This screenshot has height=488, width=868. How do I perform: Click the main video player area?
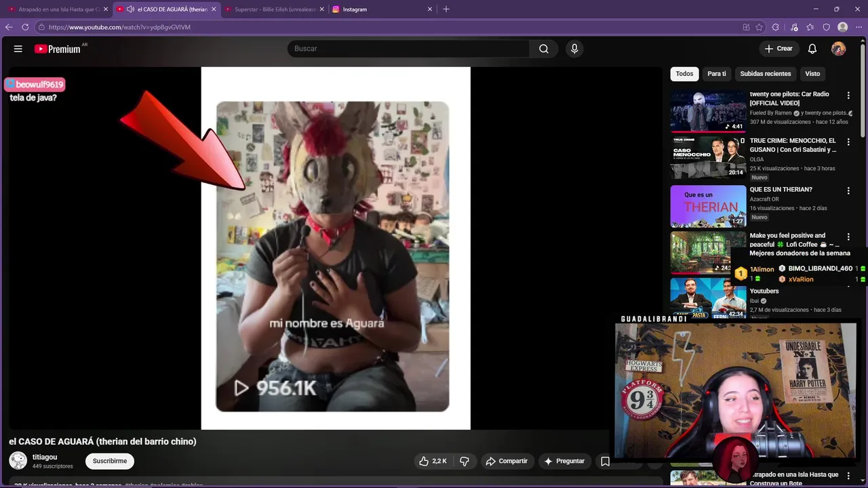335,248
